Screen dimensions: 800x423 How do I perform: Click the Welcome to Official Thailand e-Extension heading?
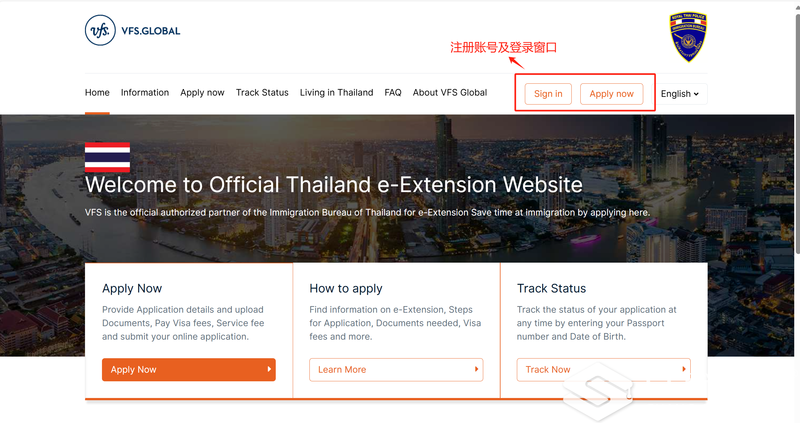334,185
